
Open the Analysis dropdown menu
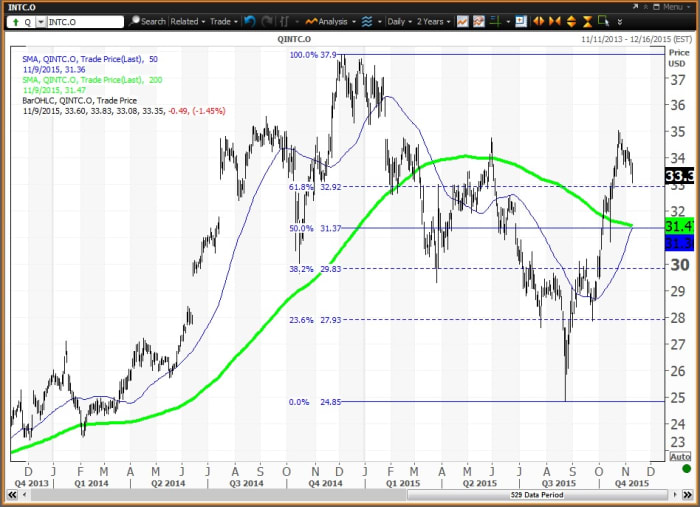click(331, 21)
